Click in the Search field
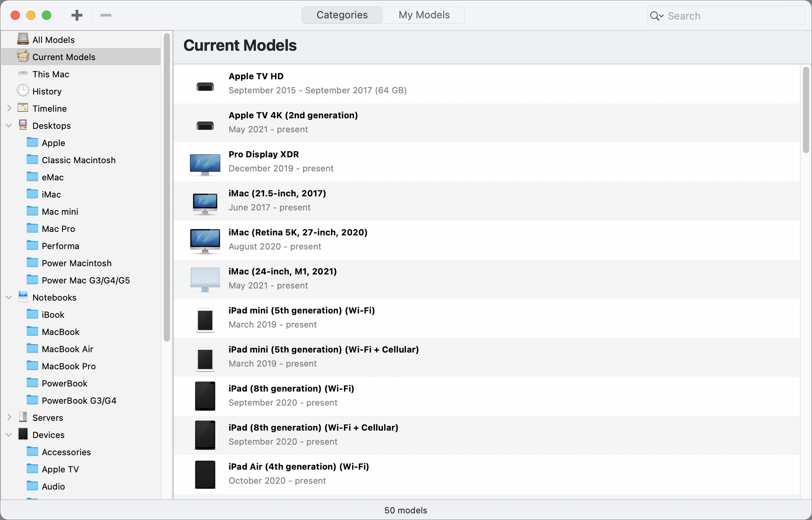 (726, 16)
